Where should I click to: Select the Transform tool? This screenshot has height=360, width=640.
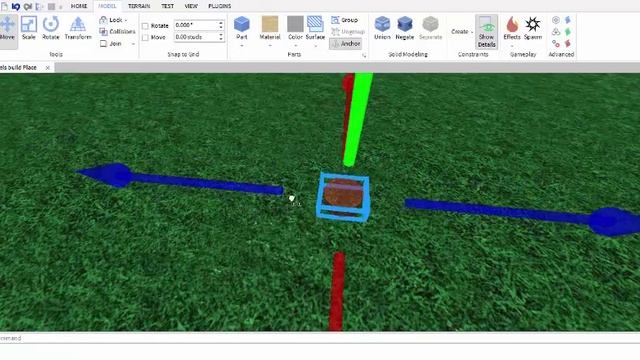78,29
